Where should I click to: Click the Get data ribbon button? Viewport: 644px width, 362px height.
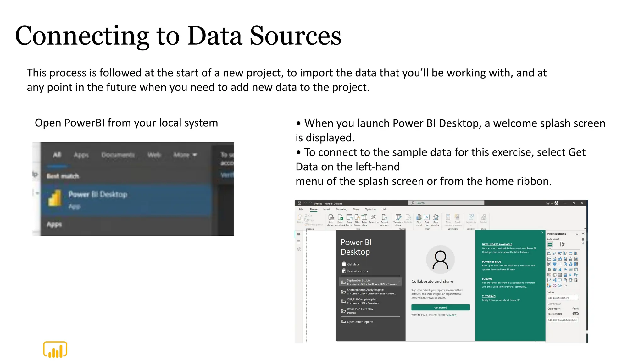pyautogui.click(x=331, y=220)
